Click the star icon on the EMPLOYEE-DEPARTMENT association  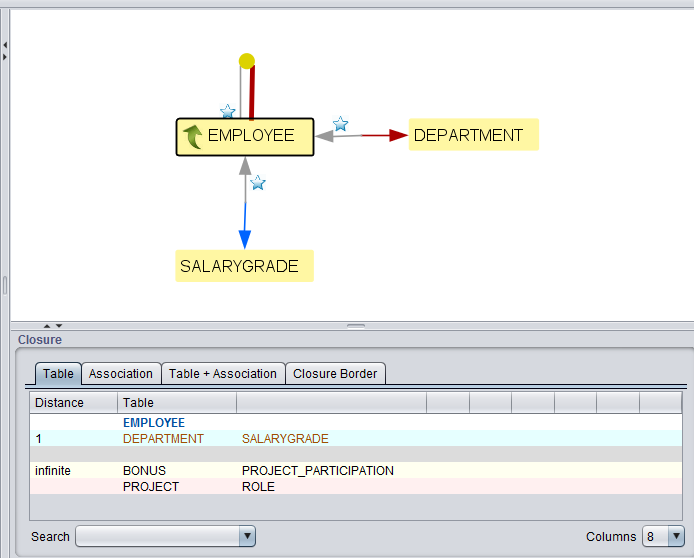pos(340,124)
